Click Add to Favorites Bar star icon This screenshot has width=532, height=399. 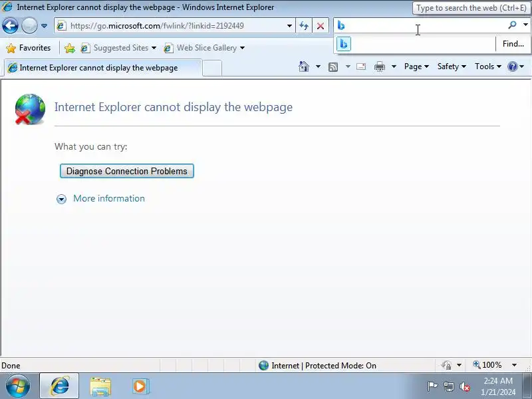pos(70,48)
